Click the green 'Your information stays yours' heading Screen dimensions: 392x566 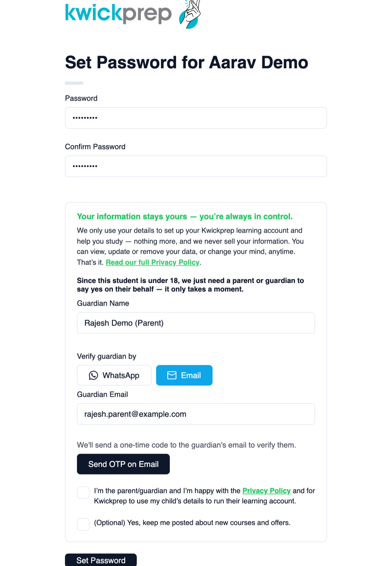coord(185,217)
